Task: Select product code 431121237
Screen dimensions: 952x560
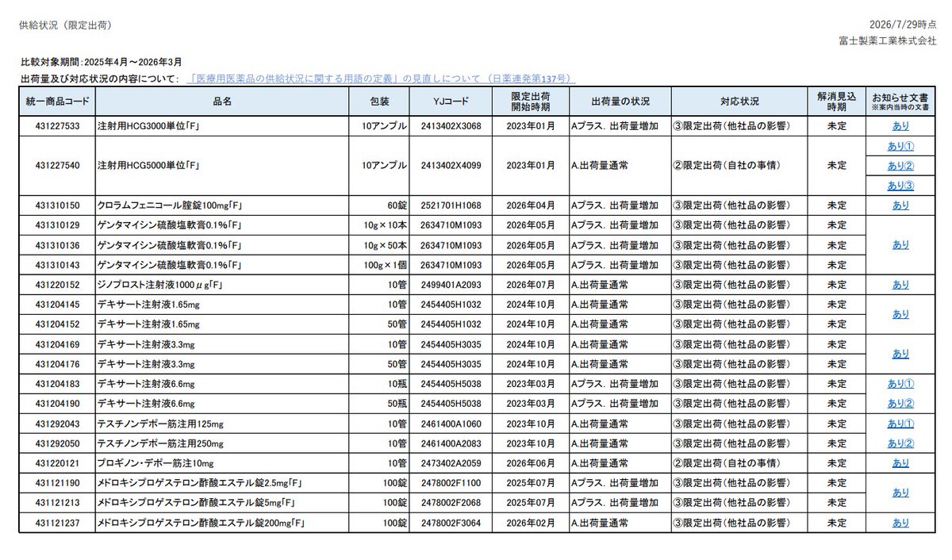Action: (57, 523)
